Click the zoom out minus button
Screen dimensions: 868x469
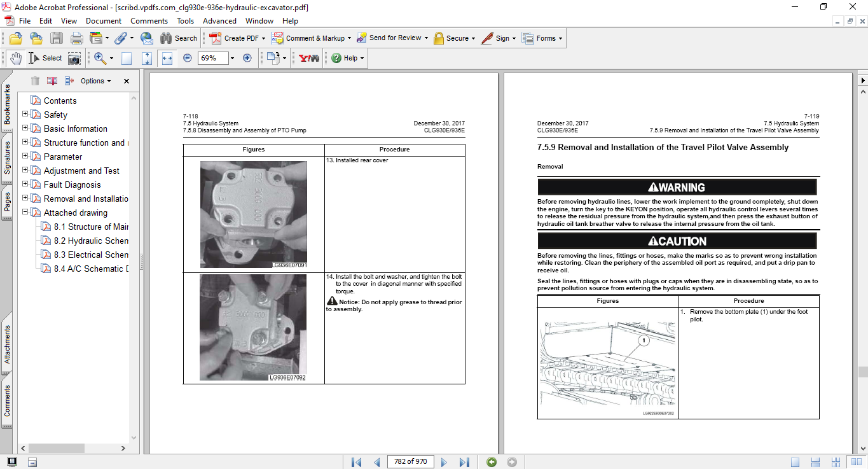pyautogui.click(x=188, y=58)
